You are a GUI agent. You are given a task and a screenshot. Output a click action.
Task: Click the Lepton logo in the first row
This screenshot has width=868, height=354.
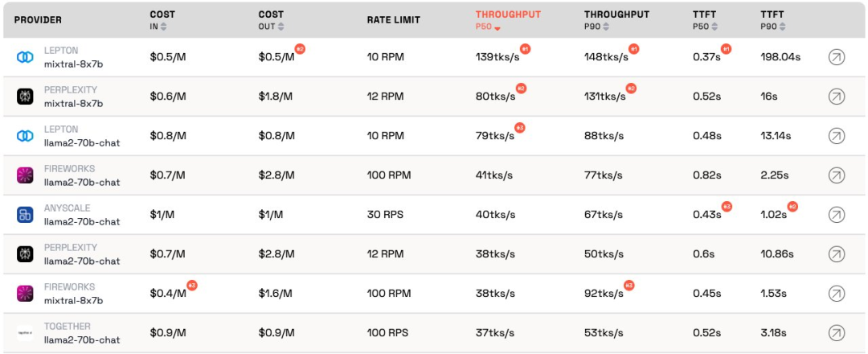[x=25, y=57]
